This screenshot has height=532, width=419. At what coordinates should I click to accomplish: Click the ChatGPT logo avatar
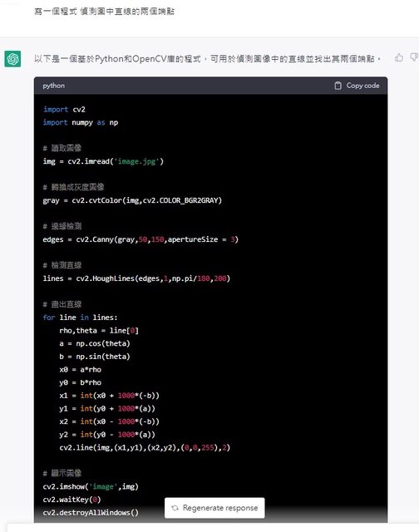pyautogui.click(x=12, y=59)
